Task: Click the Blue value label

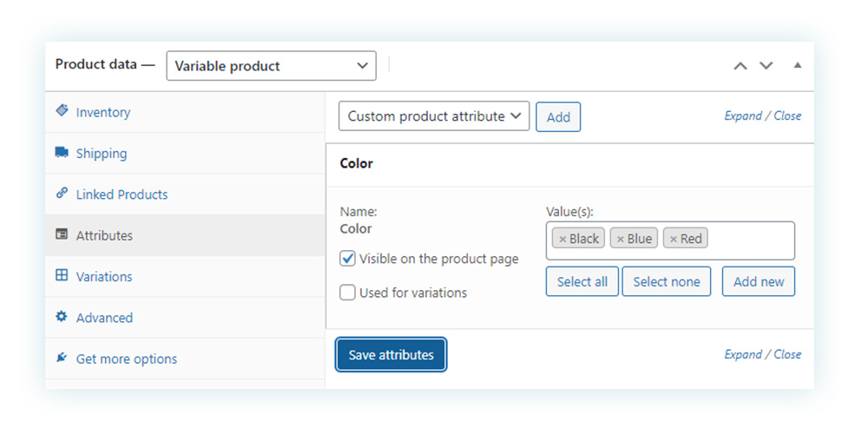Action: 640,239
